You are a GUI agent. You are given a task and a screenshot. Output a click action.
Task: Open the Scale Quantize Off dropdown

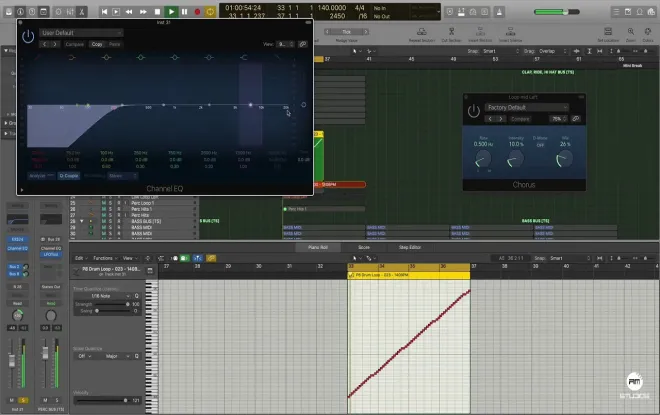[84, 356]
